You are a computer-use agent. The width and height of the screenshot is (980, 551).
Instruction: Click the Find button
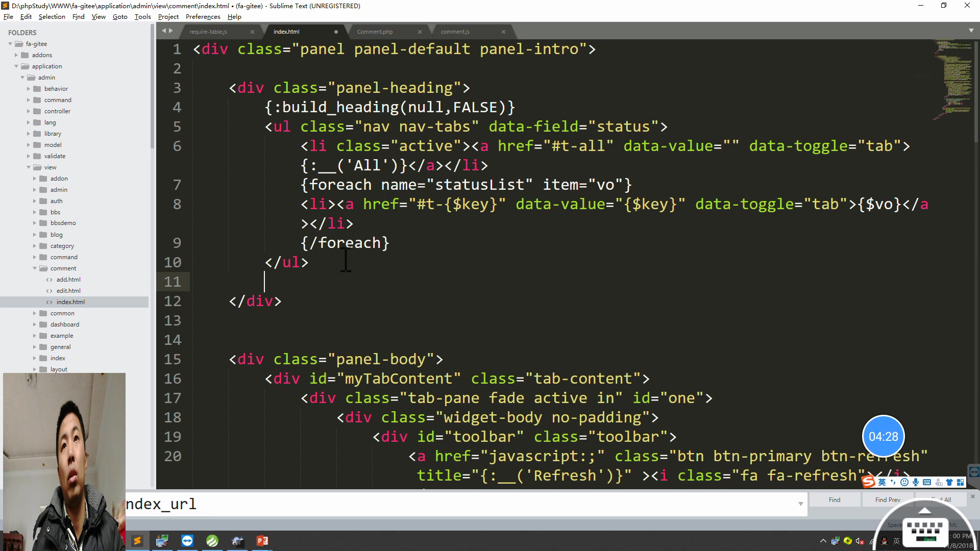pos(835,500)
